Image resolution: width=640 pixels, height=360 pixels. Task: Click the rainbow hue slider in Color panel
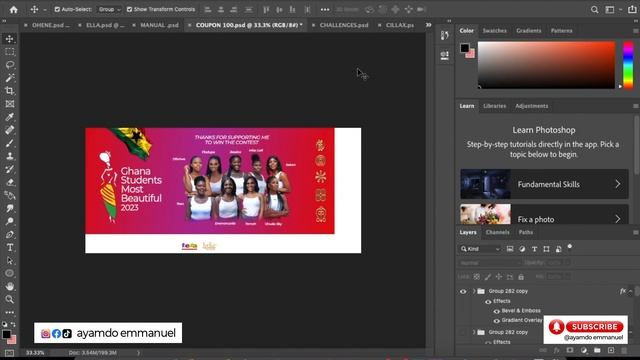[628, 64]
